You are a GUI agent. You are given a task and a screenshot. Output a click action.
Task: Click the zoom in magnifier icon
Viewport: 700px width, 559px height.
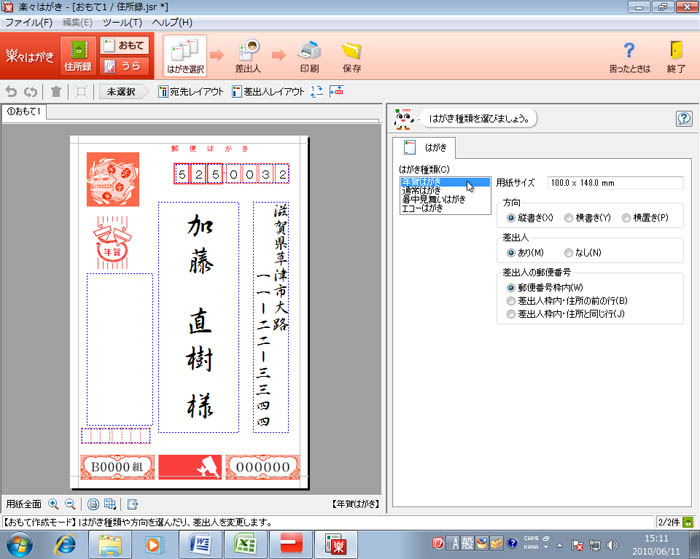pyautogui.click(x=53, y=504)
